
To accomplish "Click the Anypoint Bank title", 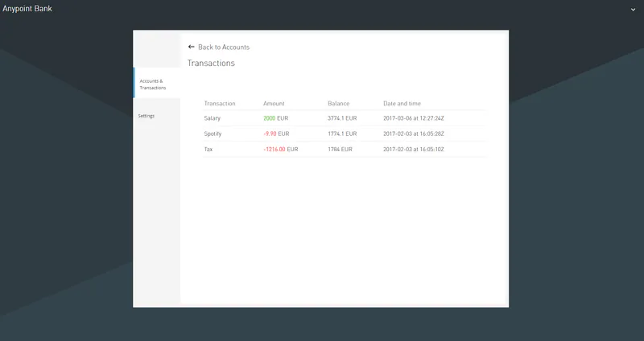I will point(28,9).
